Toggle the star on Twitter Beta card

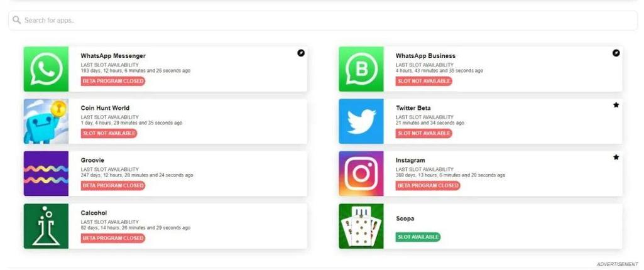(616, 105)
